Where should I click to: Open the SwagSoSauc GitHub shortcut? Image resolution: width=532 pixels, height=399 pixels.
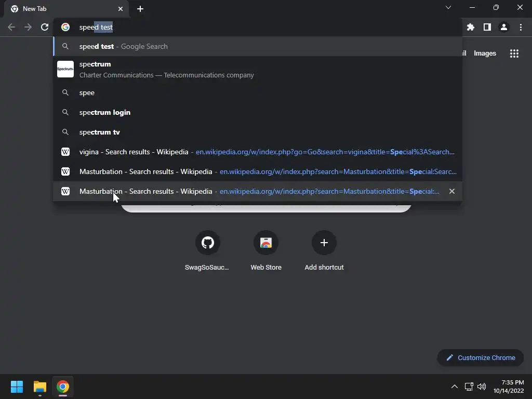click(x=208, y=250)
